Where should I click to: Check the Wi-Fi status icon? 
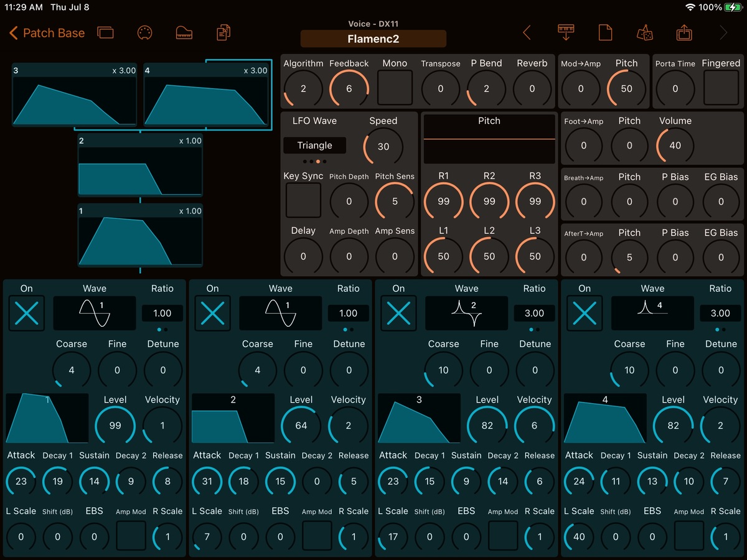point(690,7)
